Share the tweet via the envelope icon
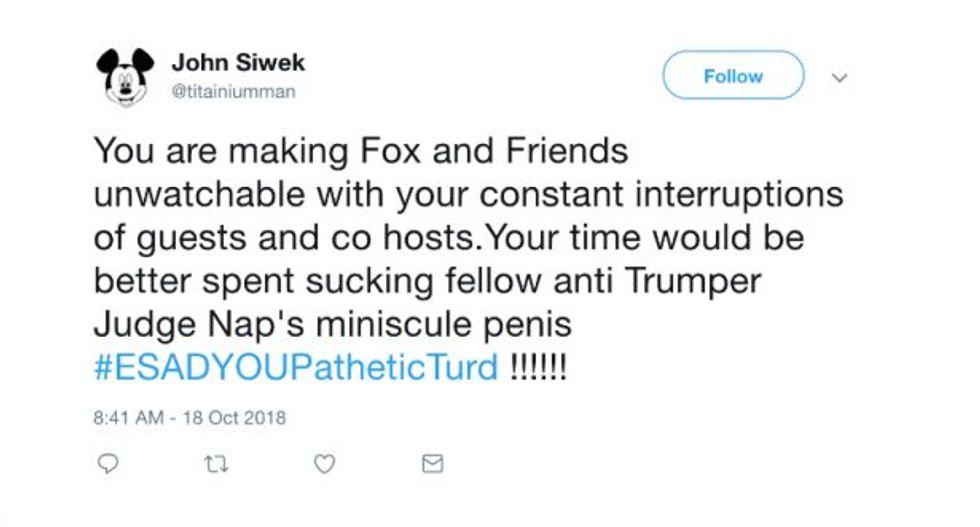This screenshot has height=527, width=980. [x=432, y=463]
